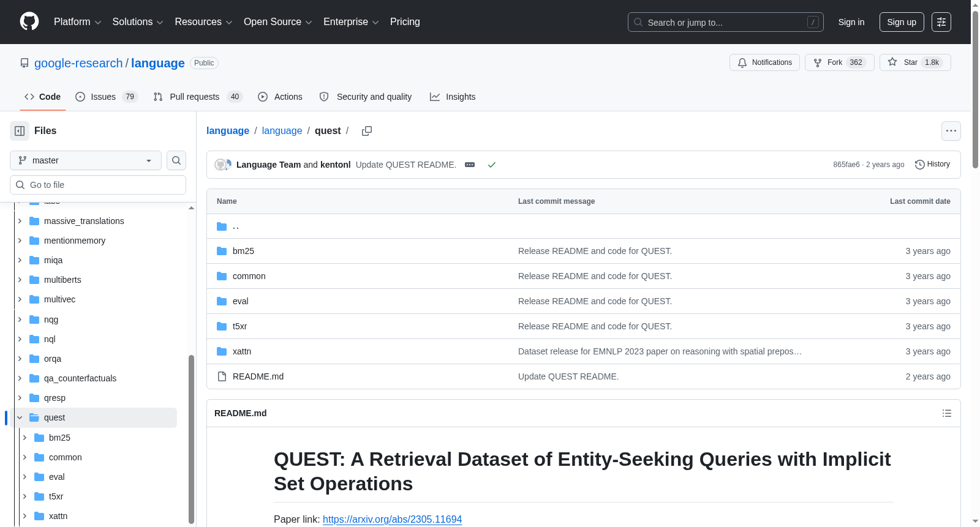The image size is (980, 527).
Task: Switch to the Actions tab
Action: [x=281, y=97]
